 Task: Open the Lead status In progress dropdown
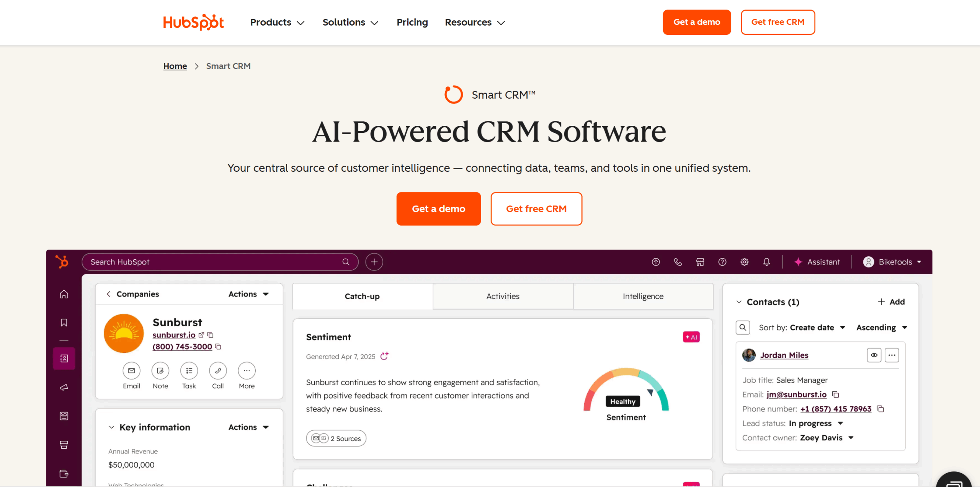pos(815,423)
